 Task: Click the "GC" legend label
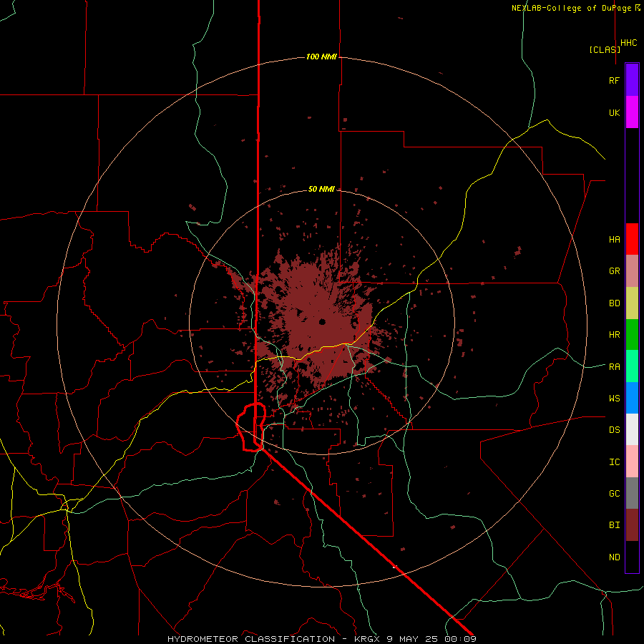(615, 493)
